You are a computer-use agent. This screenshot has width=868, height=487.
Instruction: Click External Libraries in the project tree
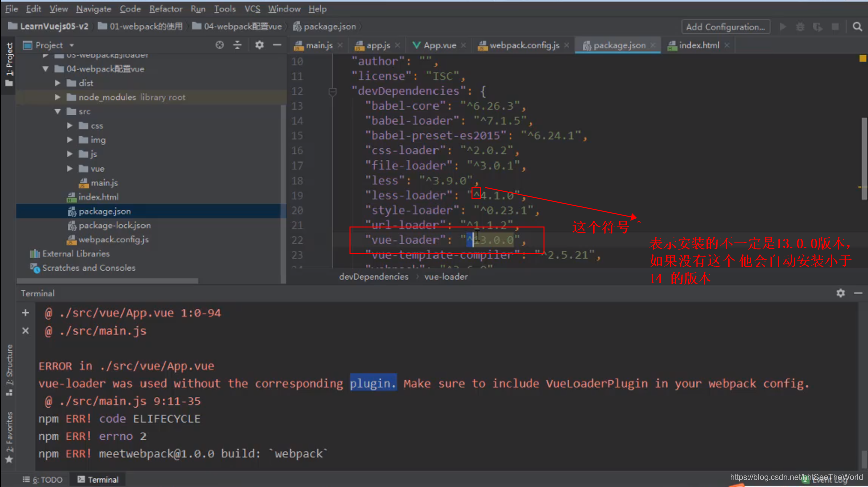70,254
